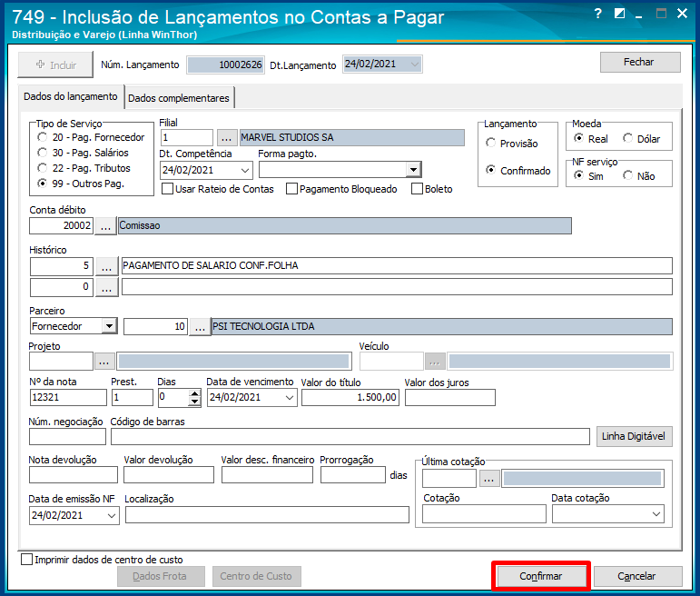The height and width of the screenshot is (596, 700).
Task: Increase Dias spinner value
Action: (194, 393)
